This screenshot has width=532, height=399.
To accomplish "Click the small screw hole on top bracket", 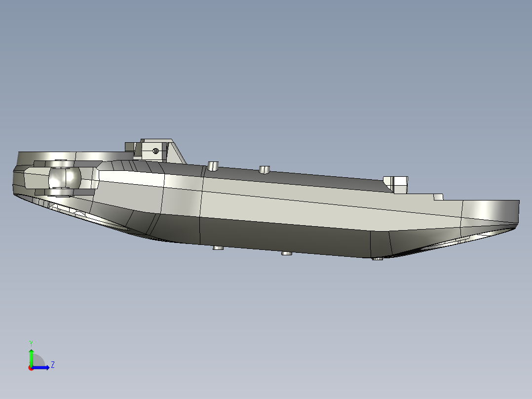I will tap(155, 151).
